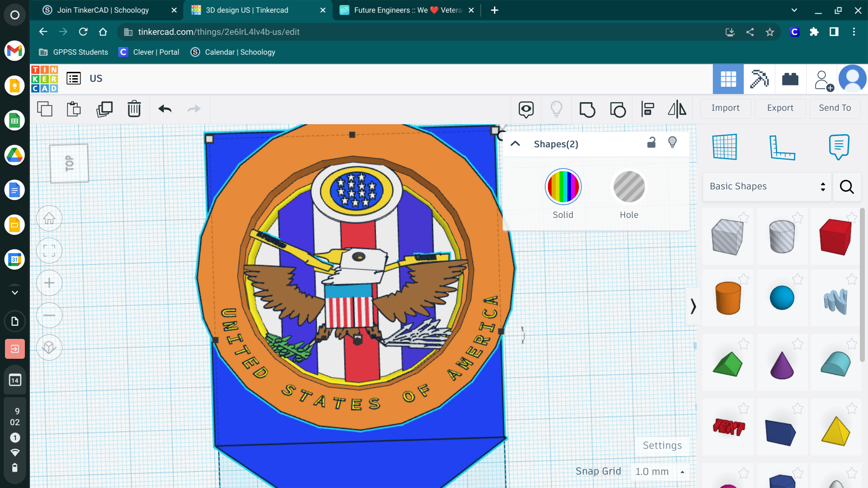Screen dimensions: 868x488
Task: Open the user profile avatar
Action: pyautogui.click(x=852, y=79)
